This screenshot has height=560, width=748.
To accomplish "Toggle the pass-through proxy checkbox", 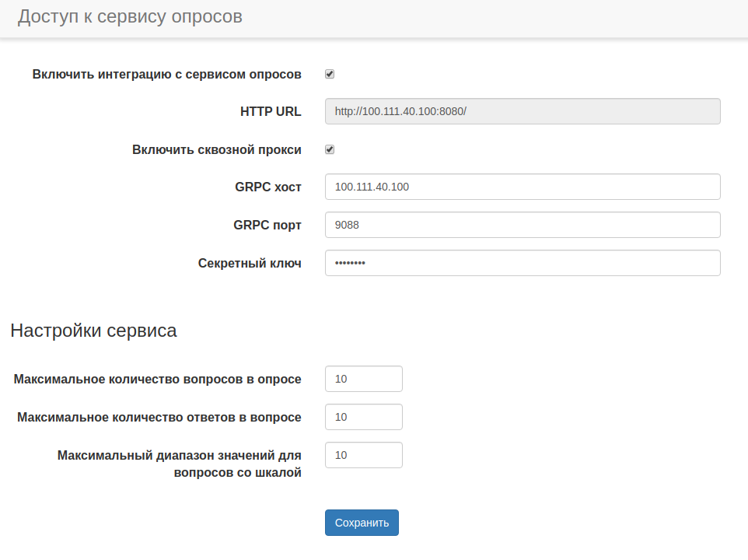I will coord(330,149).
